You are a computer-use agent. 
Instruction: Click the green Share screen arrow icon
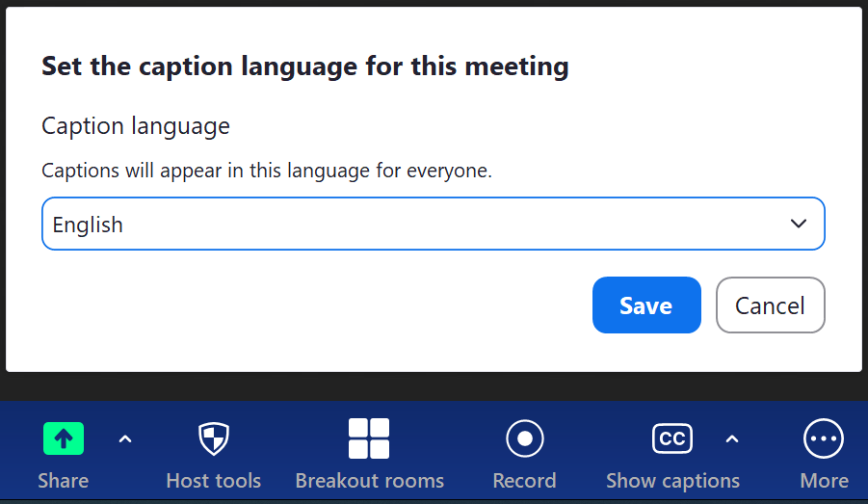pyautogui.click(x=64, y=439)
